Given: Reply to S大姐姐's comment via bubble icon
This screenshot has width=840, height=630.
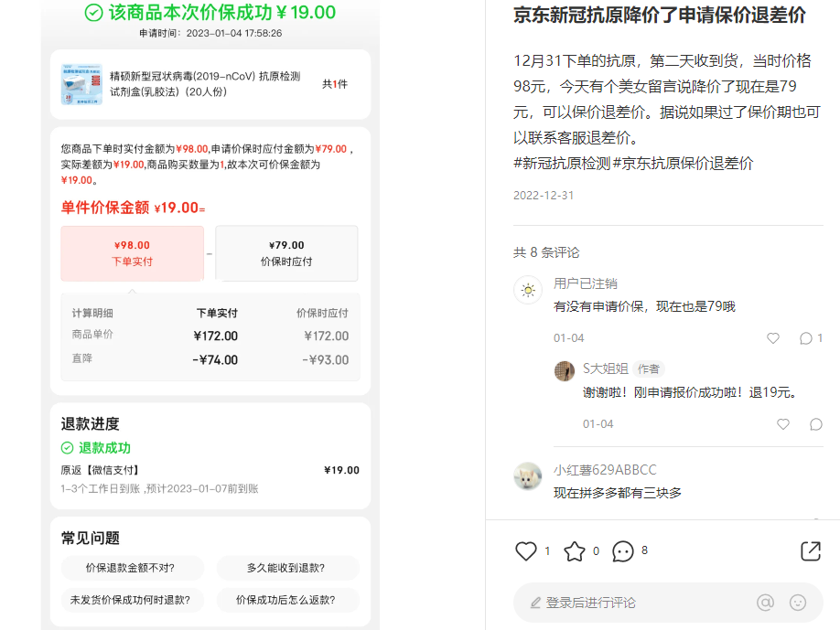Looking at the screenshot, I should [x=816, y=424].
